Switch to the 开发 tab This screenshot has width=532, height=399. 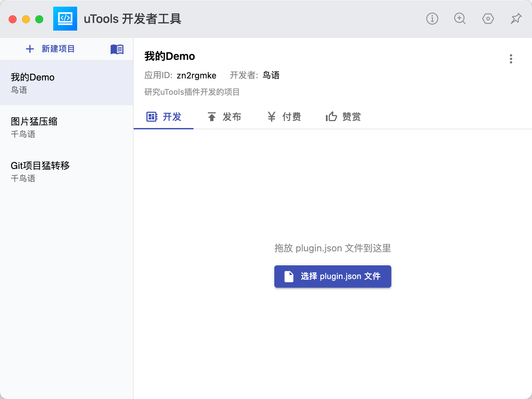click(164, 117)
